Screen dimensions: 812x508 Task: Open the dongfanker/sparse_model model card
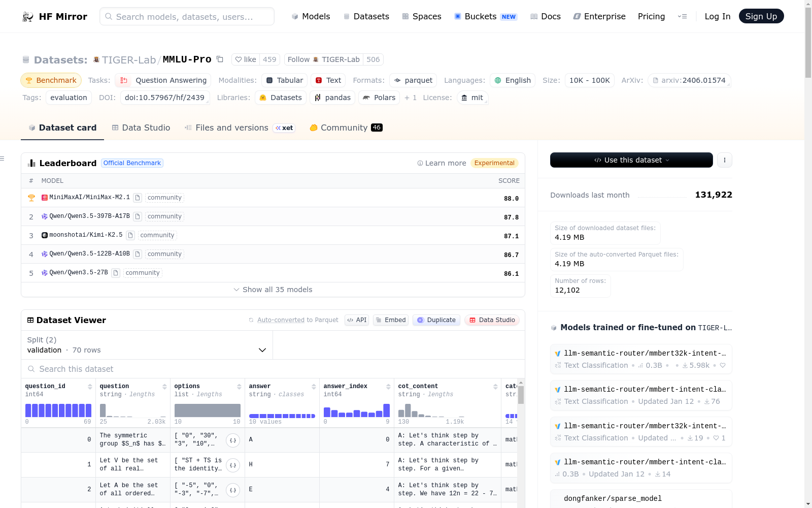click(613, 498)
